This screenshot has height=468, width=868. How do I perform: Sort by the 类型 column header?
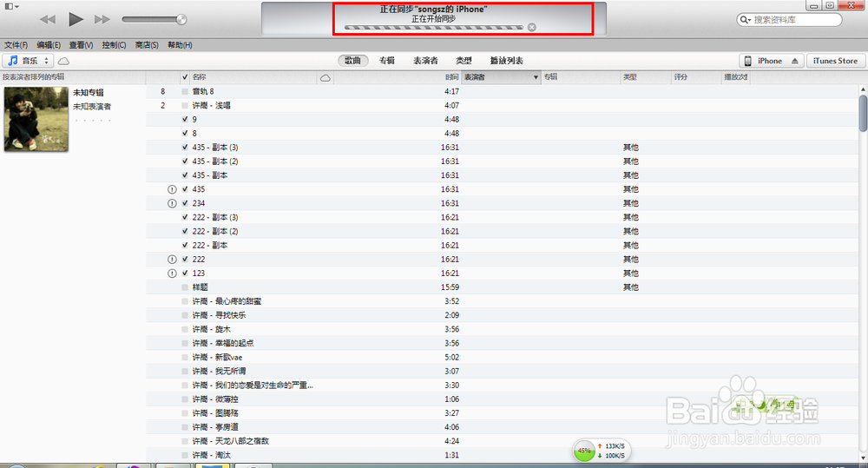pyautogui.click(x=646, y=77)
